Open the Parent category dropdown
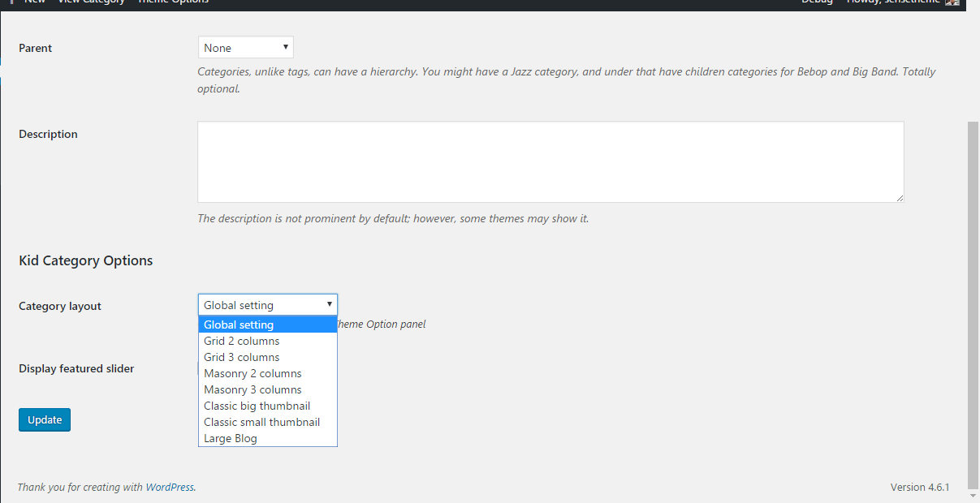The image size is (980, 503). 245,48
